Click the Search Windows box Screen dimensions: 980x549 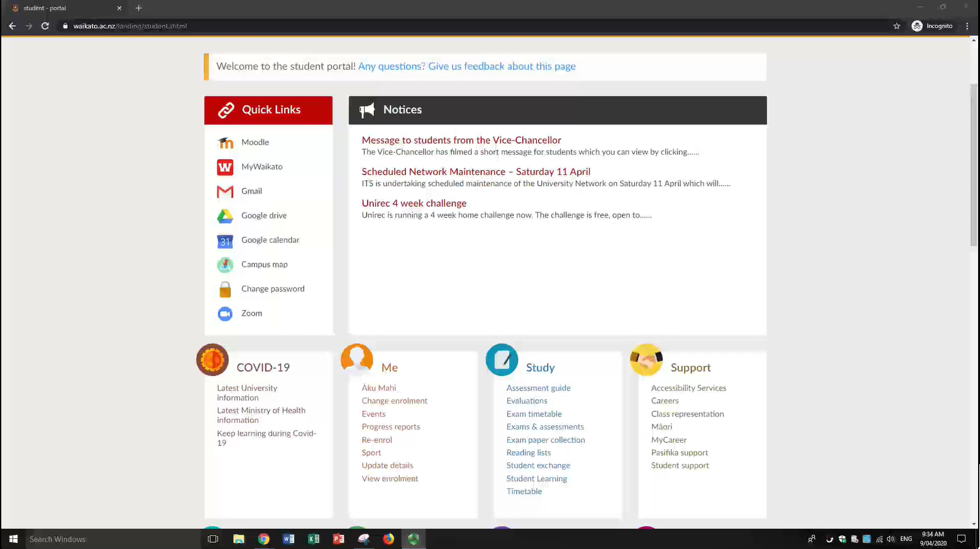click(113, 539)
